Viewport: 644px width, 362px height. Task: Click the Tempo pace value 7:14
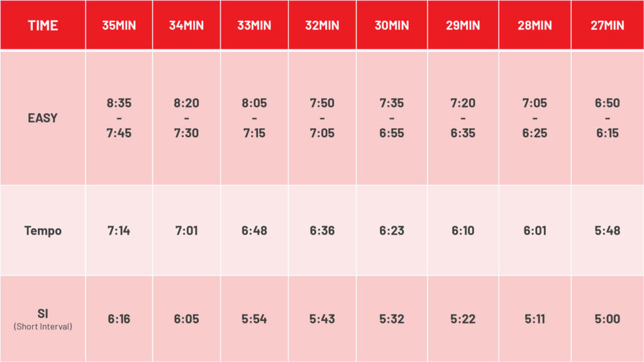pyautogui.click(x=119, y=230)
